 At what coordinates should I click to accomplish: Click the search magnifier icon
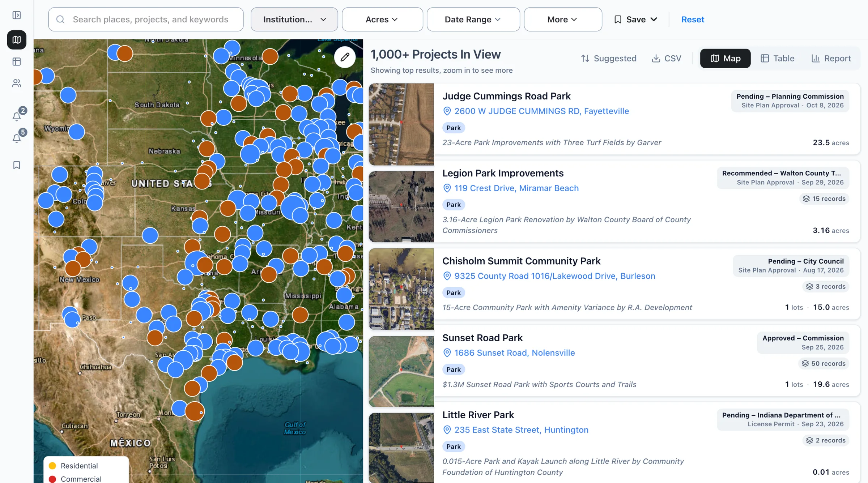pyautogui.click(x=60, y=20)
